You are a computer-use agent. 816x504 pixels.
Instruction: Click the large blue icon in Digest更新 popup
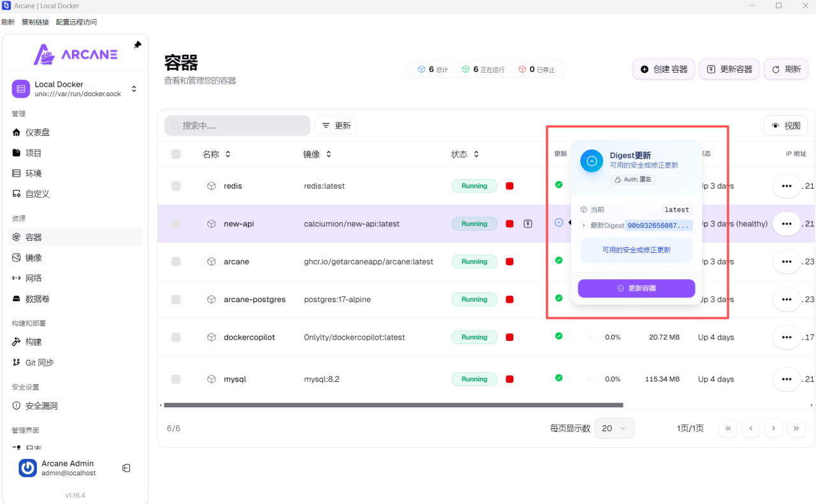coord(592,161)
